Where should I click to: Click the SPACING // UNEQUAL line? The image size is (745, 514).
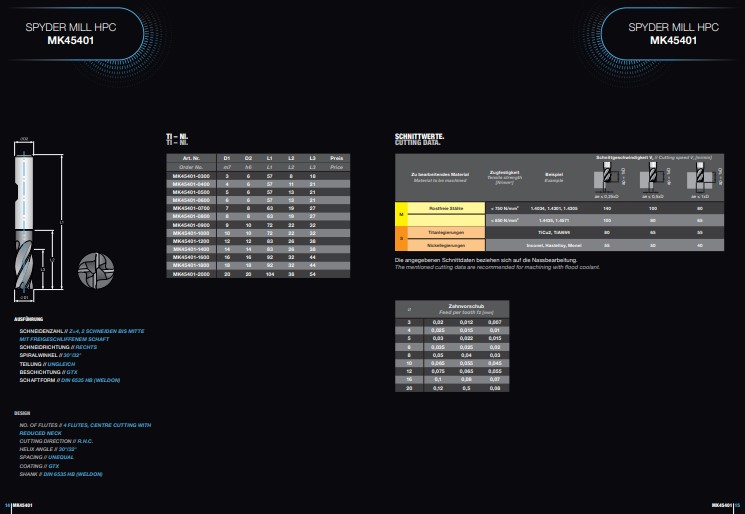click(47, 457)
